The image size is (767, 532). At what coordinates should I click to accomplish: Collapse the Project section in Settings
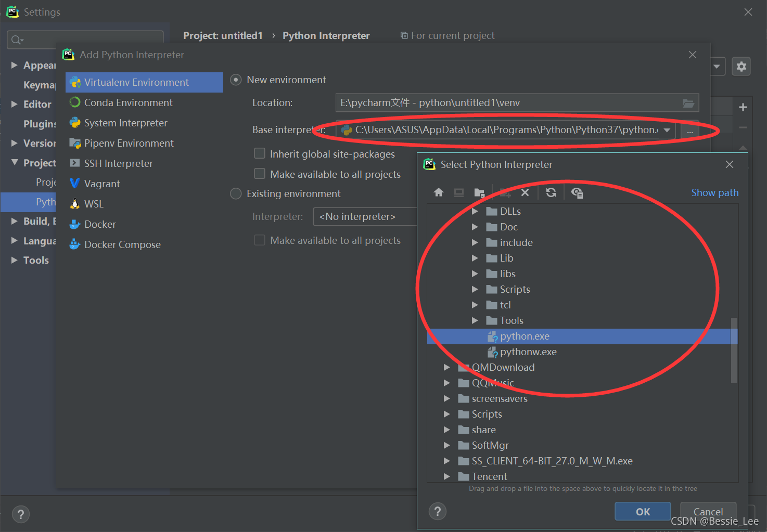point(15,162)
